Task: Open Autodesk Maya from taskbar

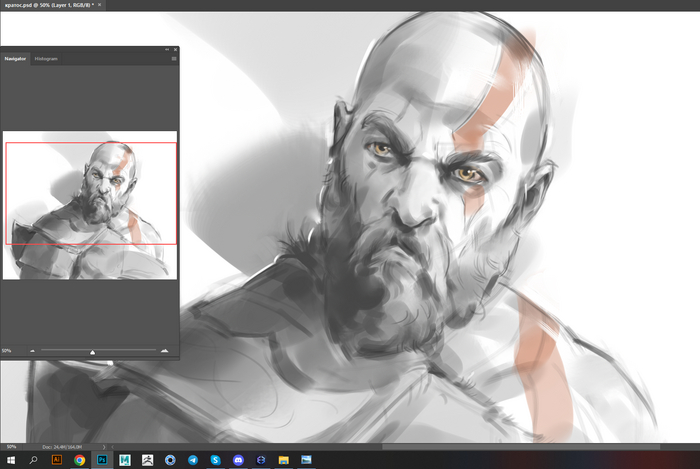Action: point(125,460)
